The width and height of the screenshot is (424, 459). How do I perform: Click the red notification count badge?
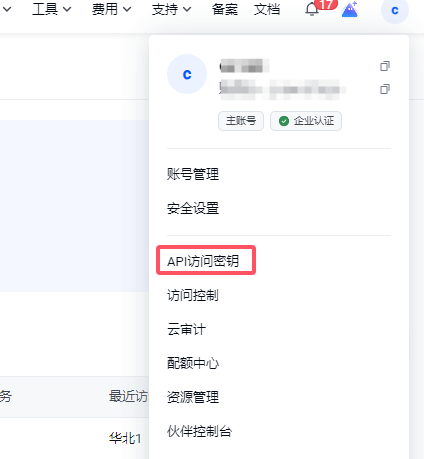[326, 4]
